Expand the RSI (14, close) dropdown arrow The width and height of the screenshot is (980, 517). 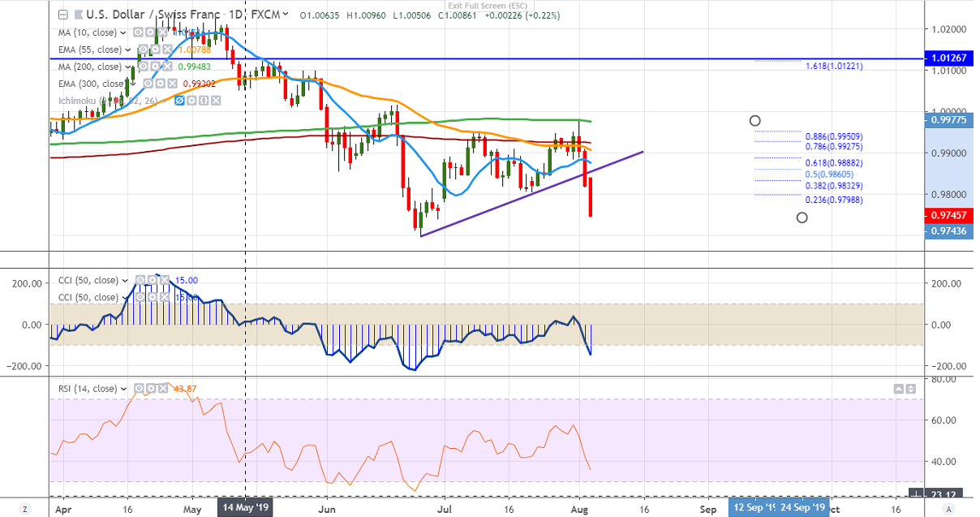pyautogui.click(x=123, y=389)
